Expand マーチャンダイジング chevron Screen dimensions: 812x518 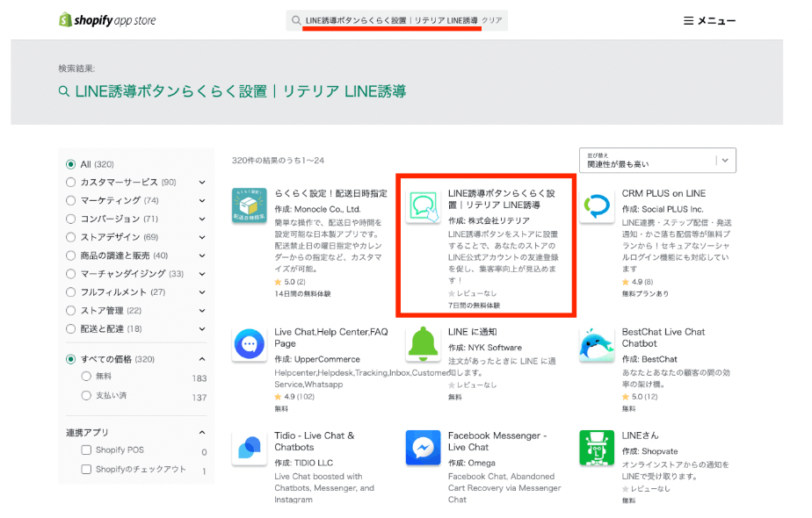click(202, 274)
